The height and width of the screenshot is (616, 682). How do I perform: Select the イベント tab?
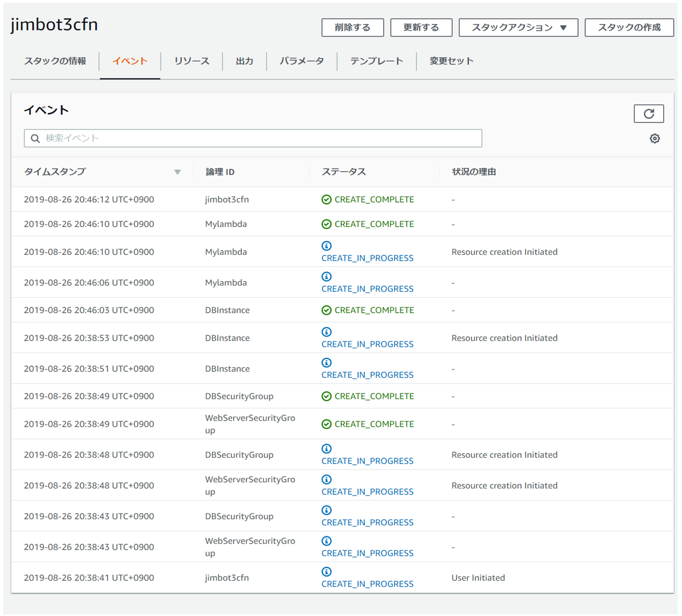coord(130,61)
